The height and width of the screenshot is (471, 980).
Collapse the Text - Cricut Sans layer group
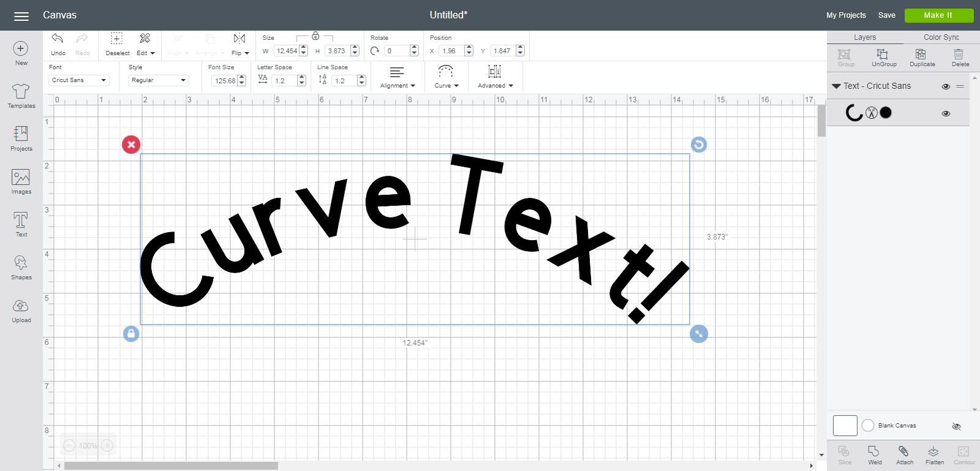[836, 86]
